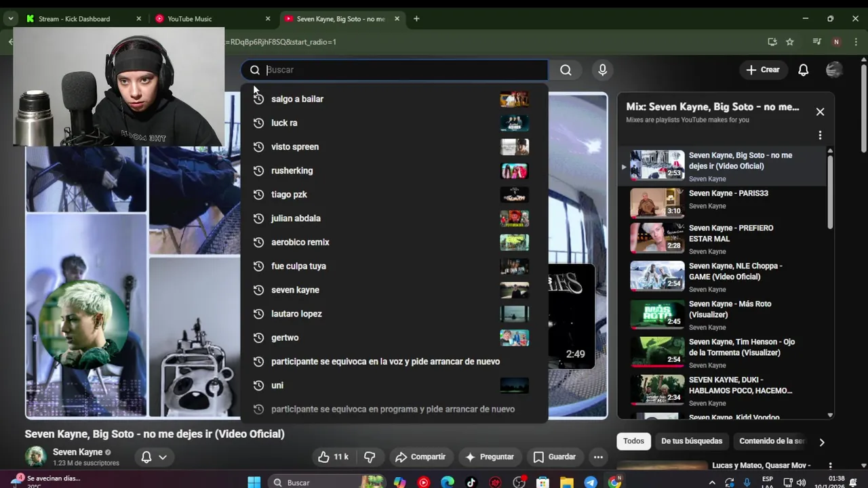Open more actions ellipsis under video

pos(598,457)
